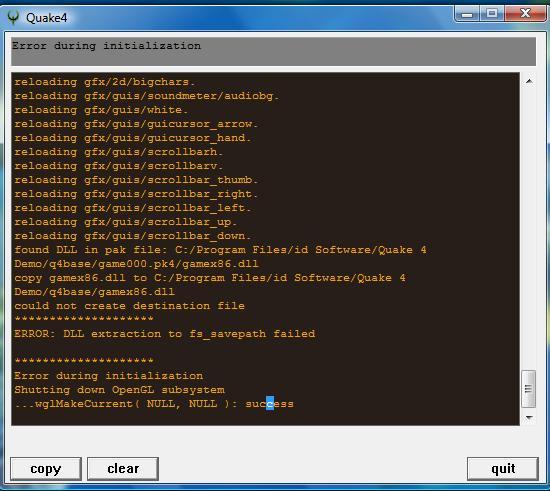550x491 pixels.
Task: Click the 'reloading gfx/2d/bigchars.' console line
Action: (105, 82)
